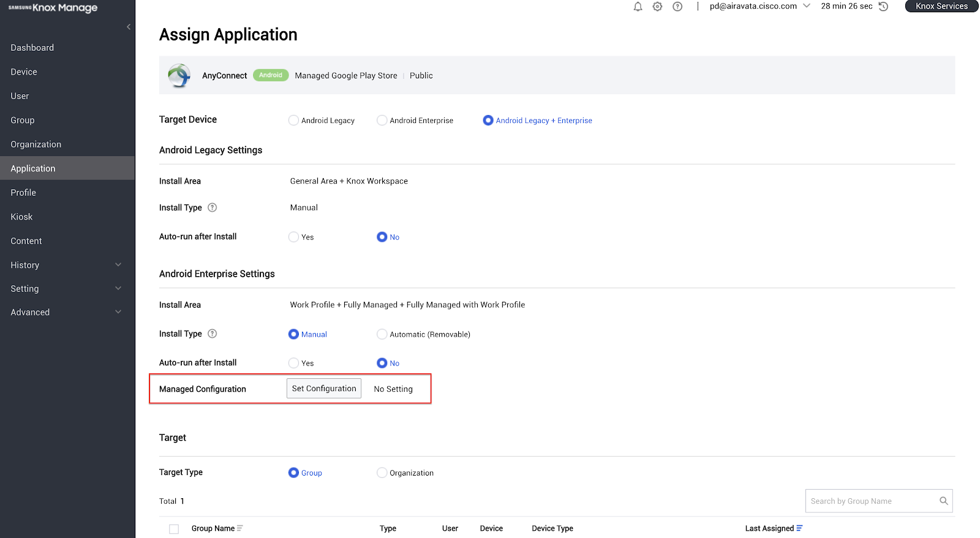Expand the Setting menu chevron
This screenshot has height=538, width=980.
pyautogui.click(x=118, y=288)
